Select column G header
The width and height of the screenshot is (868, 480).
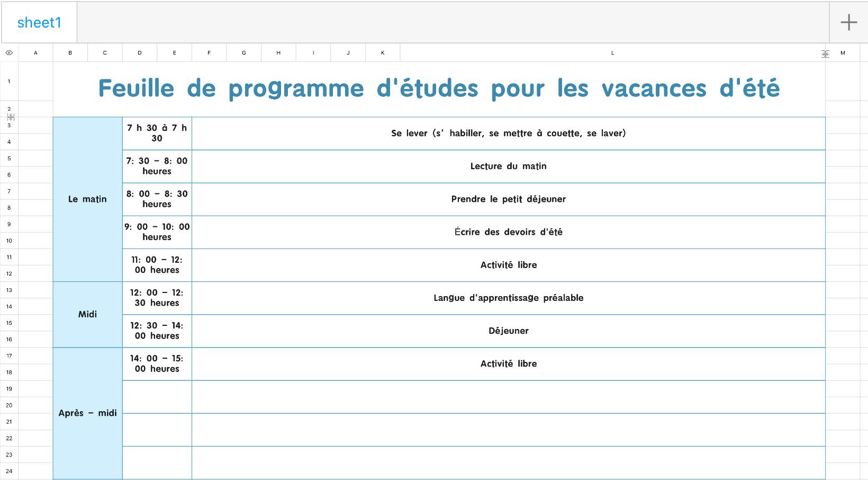244,53
